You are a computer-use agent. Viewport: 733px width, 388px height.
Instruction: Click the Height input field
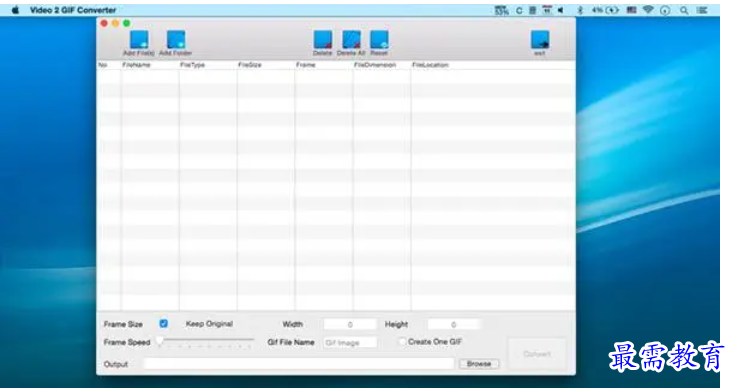[453, 324]
